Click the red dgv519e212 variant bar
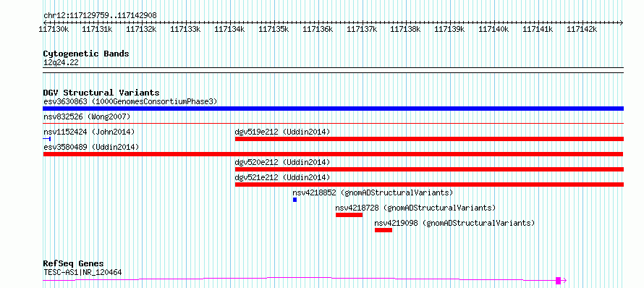 coord(429,139)
